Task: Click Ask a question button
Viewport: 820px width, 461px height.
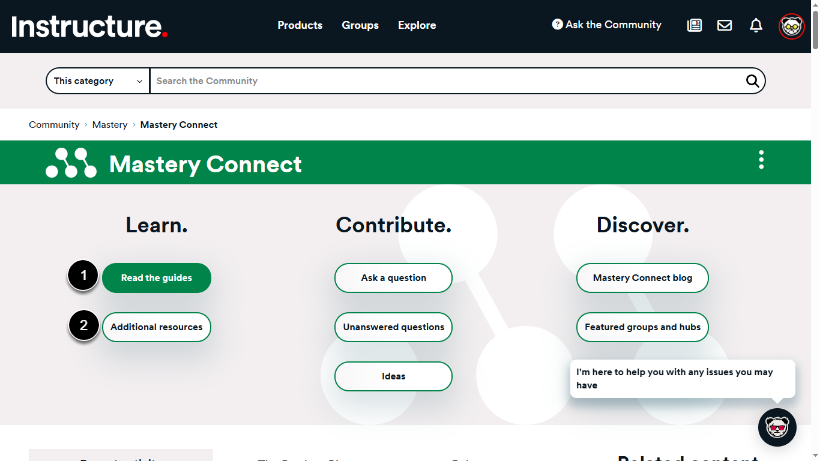Action: coord(393,278)
